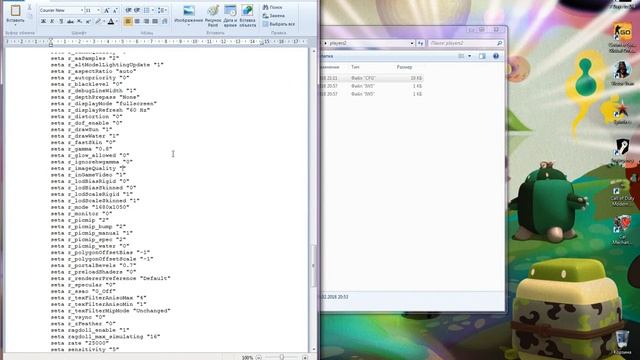
Task: Insert date and time (Дата и время)
Action: 230,16
